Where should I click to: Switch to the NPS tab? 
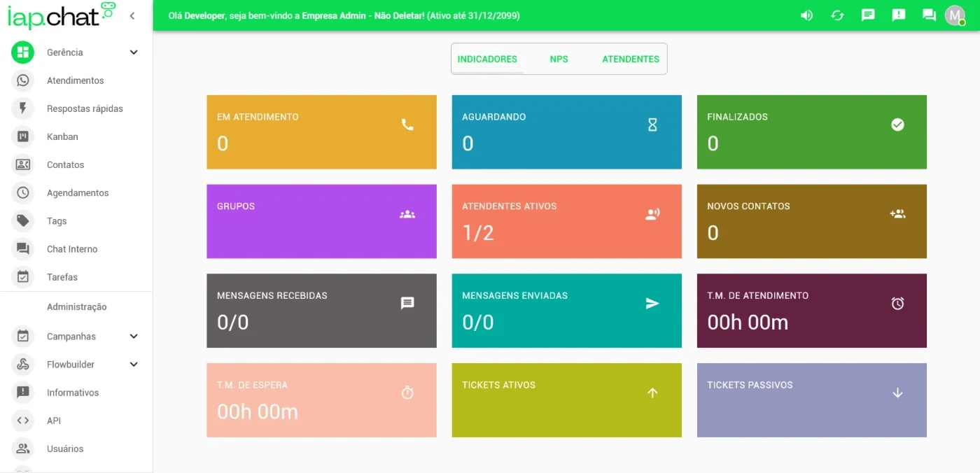(x=559, y=59)
